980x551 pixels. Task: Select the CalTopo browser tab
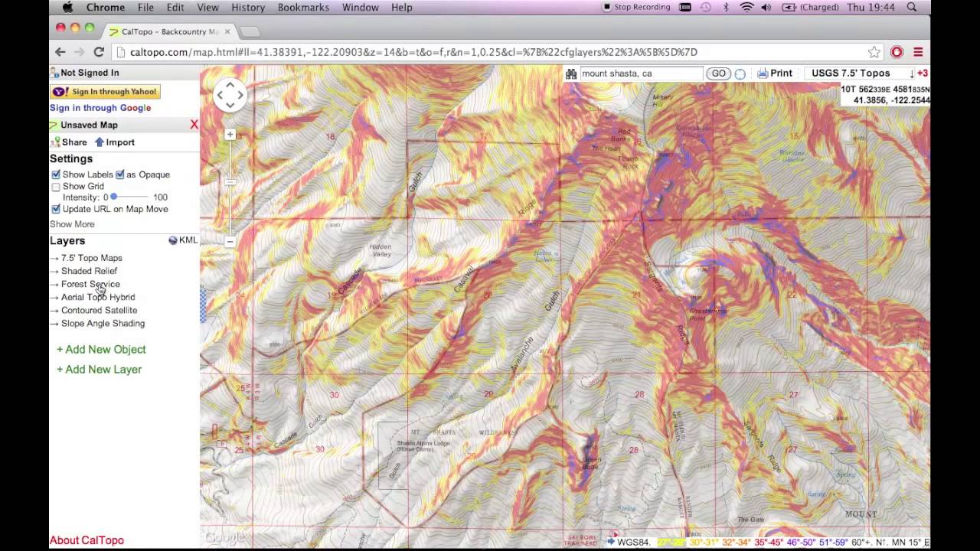click(170, 31)
